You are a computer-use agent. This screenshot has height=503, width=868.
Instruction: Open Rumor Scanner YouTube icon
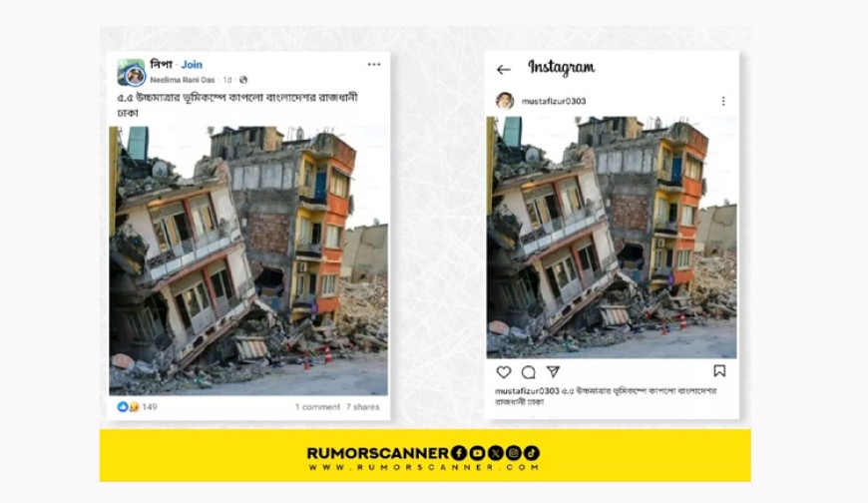[477, 453]
